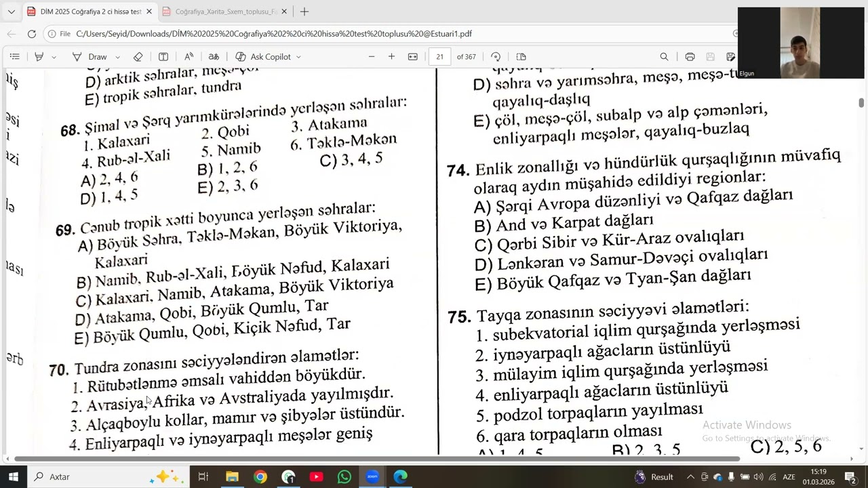This screenshot has width=868, height=488.
Task: Click 'E) Böyük Qafqaz və Tyan-Şan dağları'
Action: pos(612,280)
